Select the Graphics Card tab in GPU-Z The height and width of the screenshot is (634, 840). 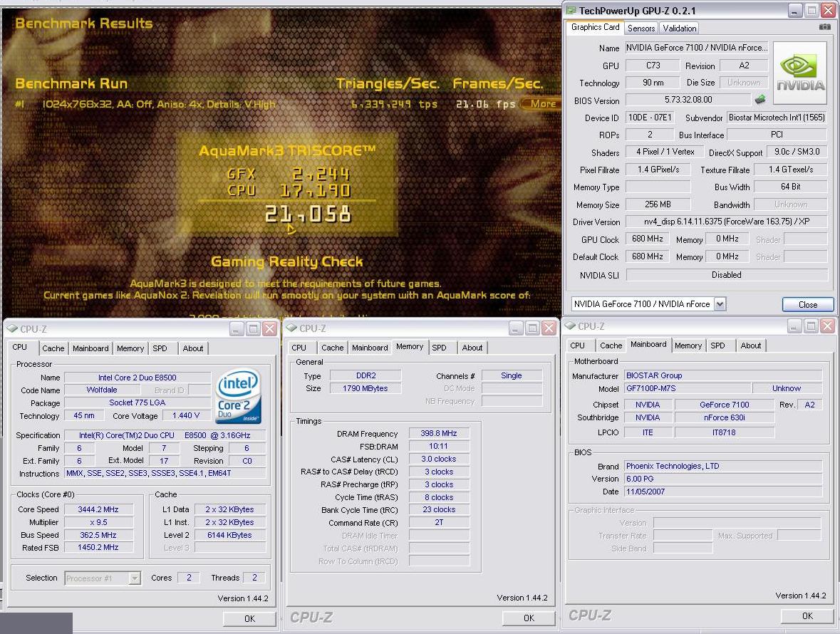595,27
